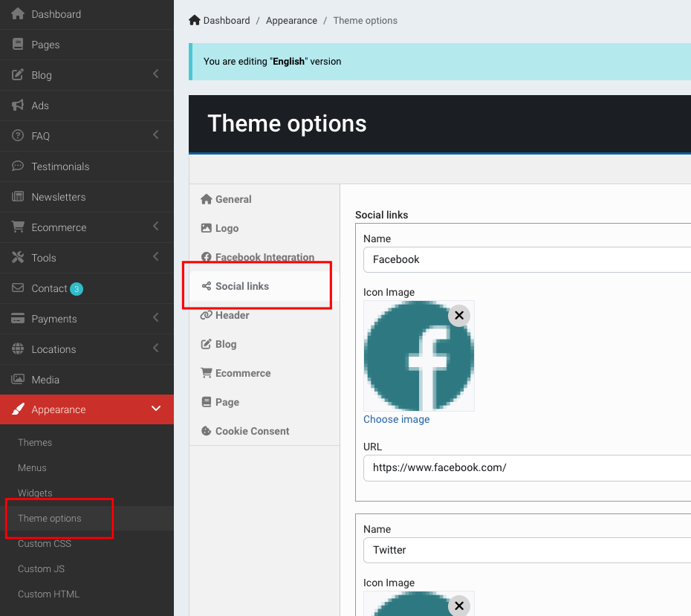Remove the Facebook icon image
This screenshot has height=616, width=691.
[459, 316]
